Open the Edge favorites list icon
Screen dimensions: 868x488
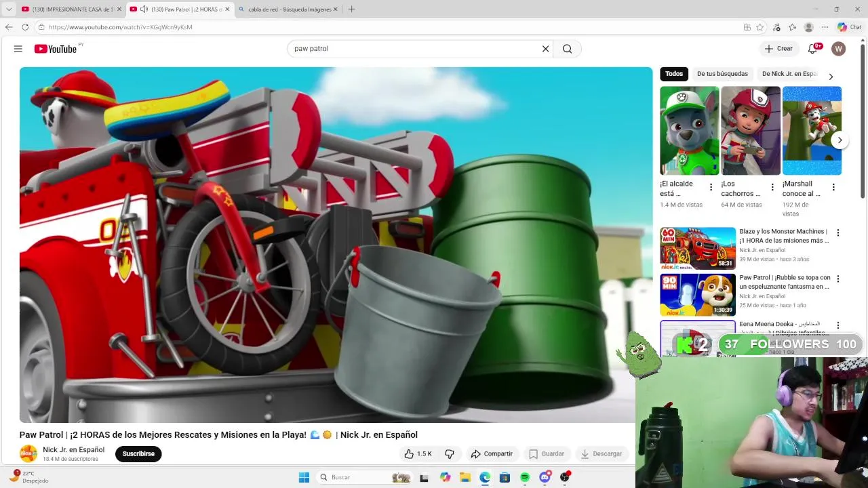coord(793,27)
